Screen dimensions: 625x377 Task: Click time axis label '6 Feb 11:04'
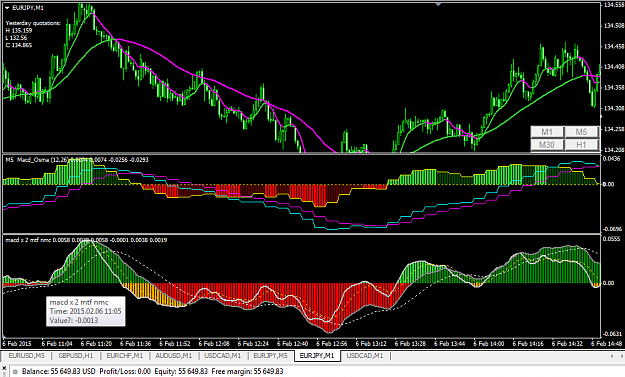point(57,344)
